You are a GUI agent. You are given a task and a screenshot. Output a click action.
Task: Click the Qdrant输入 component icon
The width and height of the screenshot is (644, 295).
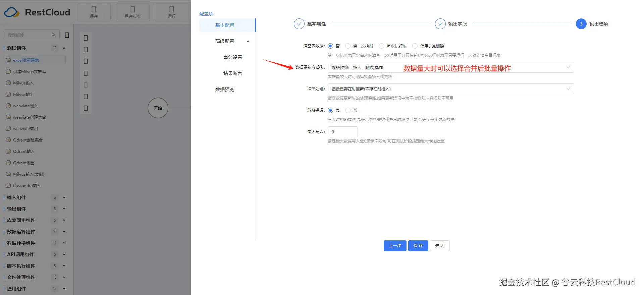coord(9,151)
